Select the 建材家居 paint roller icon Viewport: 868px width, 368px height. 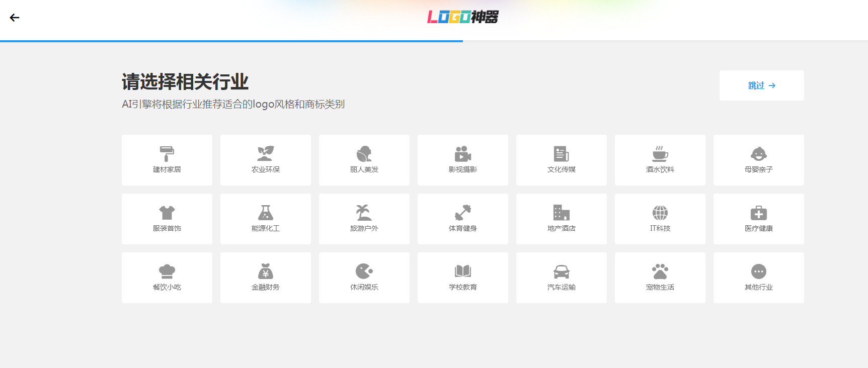[x=167, y=154]
